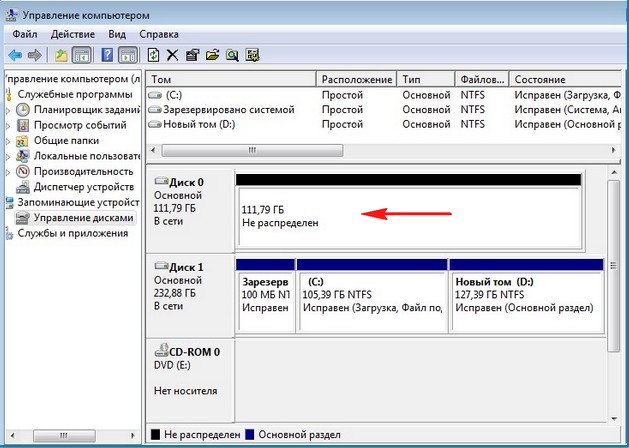Expand the Службы и приложения node arrow
629x448 pixels.
click(5, 233)
